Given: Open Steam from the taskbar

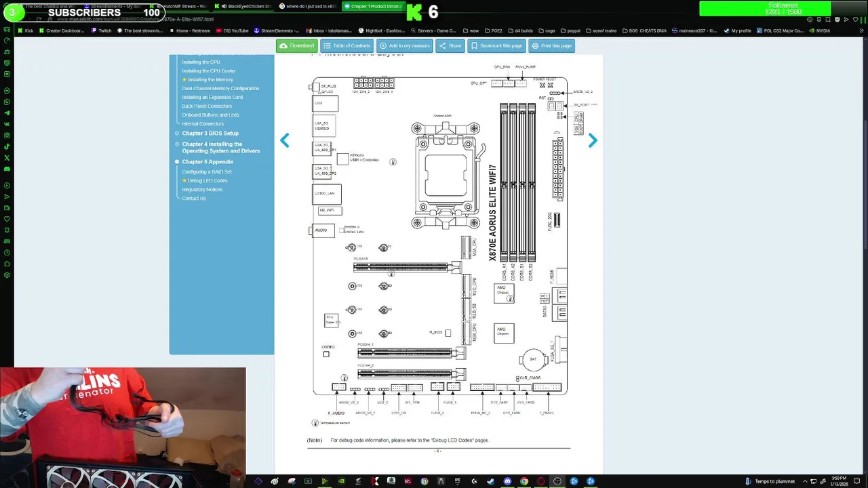Looking at the screenshot, I should 491,481.
